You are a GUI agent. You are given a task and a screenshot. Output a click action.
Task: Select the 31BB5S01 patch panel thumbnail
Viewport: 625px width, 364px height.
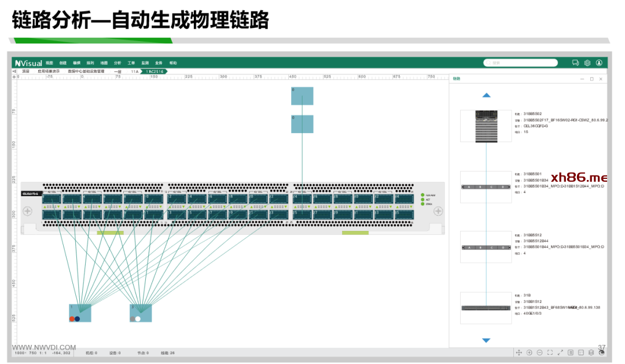486,187
